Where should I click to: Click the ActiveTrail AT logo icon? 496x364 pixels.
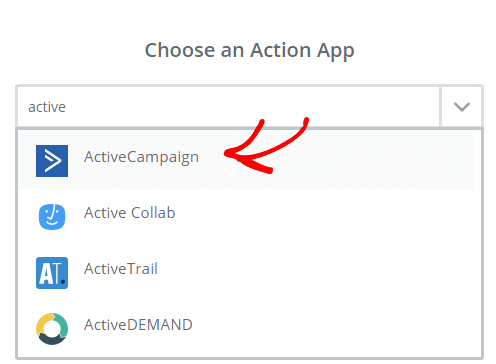click(52, 273)
